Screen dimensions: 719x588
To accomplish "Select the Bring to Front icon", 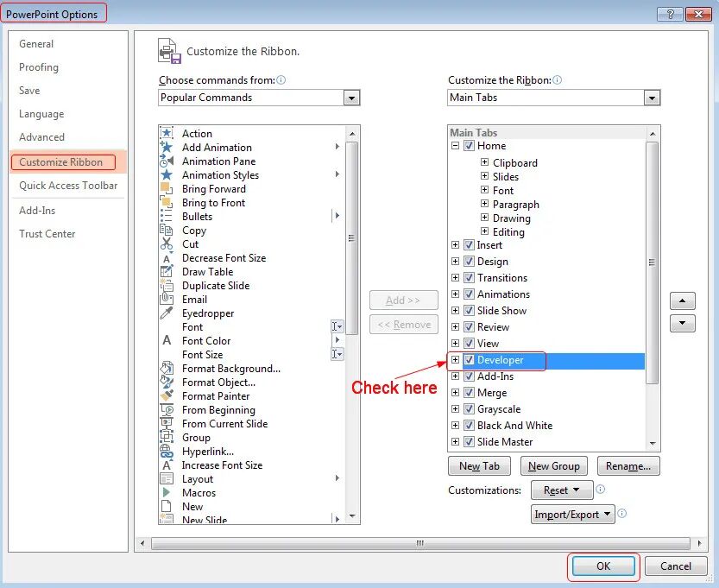I will [x=167, y=202].
